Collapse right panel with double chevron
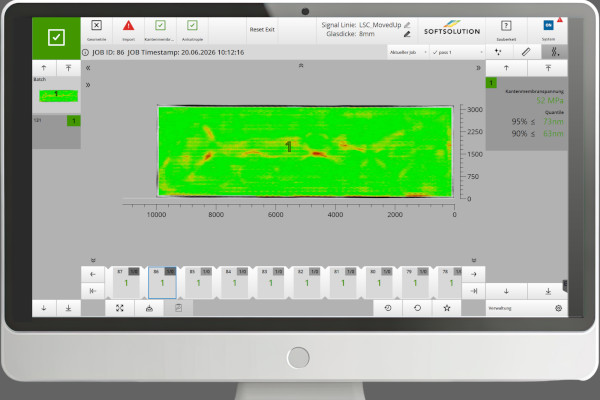This screenshot has width=600, height=400. [x=478, y=68]
